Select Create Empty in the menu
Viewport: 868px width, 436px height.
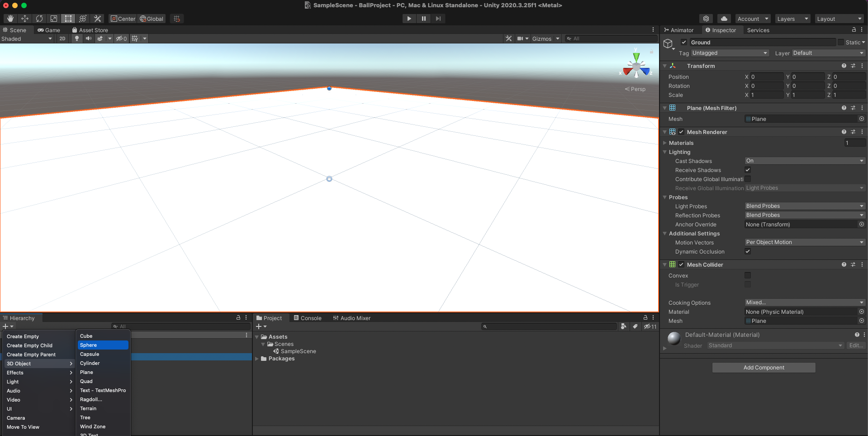coord(39,336)
